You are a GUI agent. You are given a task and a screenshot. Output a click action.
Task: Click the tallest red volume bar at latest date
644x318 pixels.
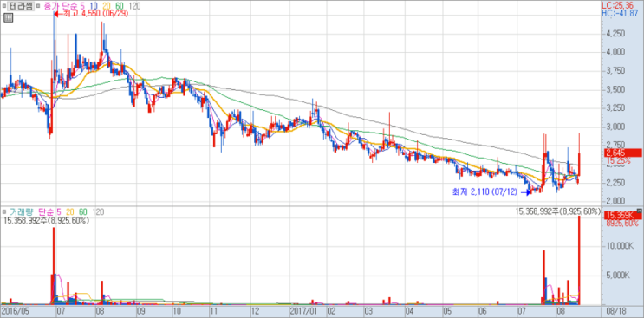pyautogui.click(x=579, y=260)
